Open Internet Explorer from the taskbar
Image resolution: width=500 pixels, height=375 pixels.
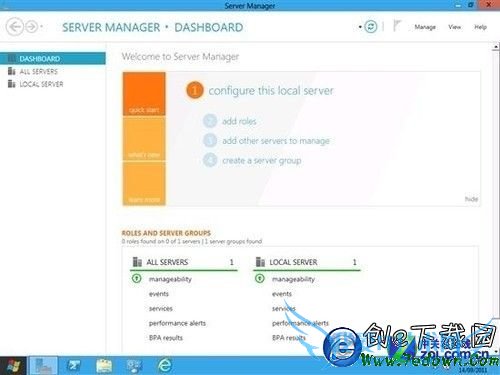click(x=165, y=366)
